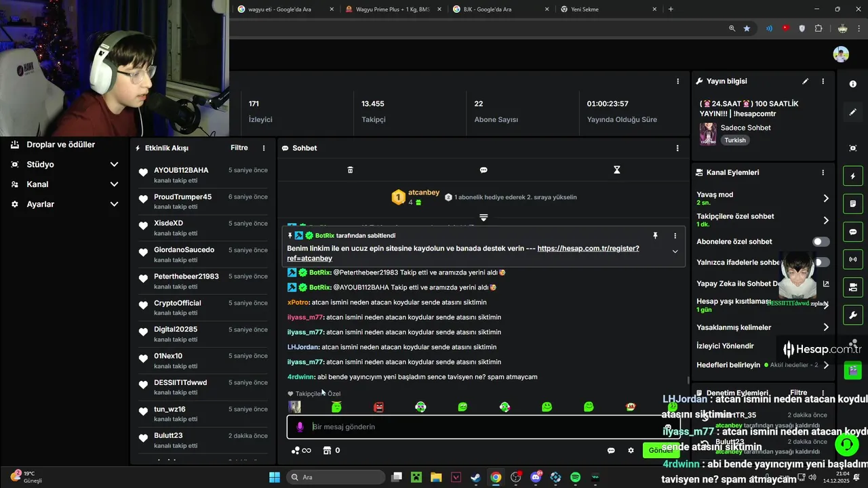The image size is (868, 488).
Task: Bookmark page with the Chrome star icon
Action: 747,28
